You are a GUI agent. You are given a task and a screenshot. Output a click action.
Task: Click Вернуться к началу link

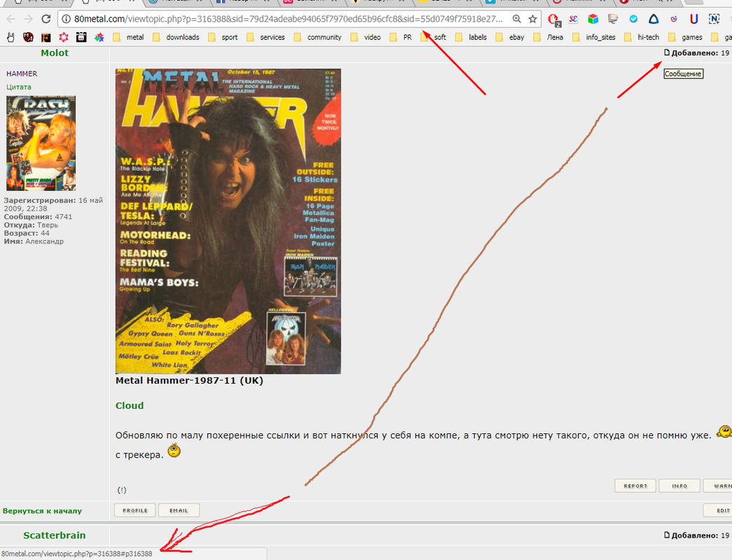tap(42, 511)
